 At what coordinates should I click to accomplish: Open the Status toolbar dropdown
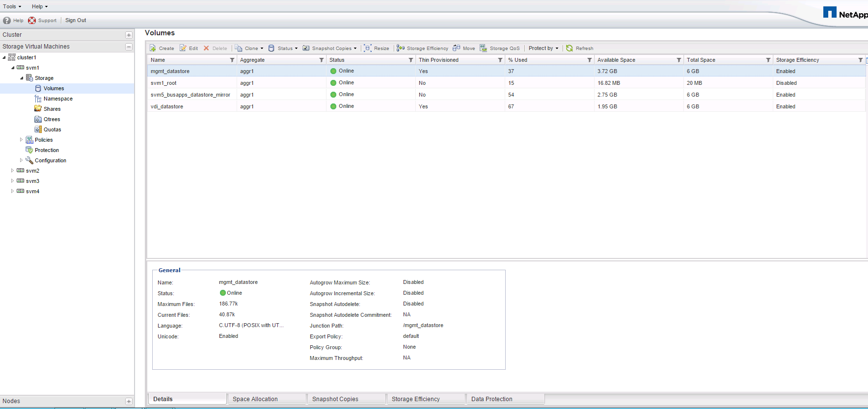click(x=283, y=48)
